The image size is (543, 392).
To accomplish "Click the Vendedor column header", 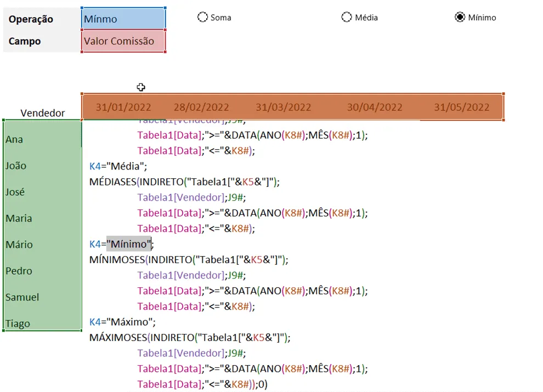I will 43,113.
